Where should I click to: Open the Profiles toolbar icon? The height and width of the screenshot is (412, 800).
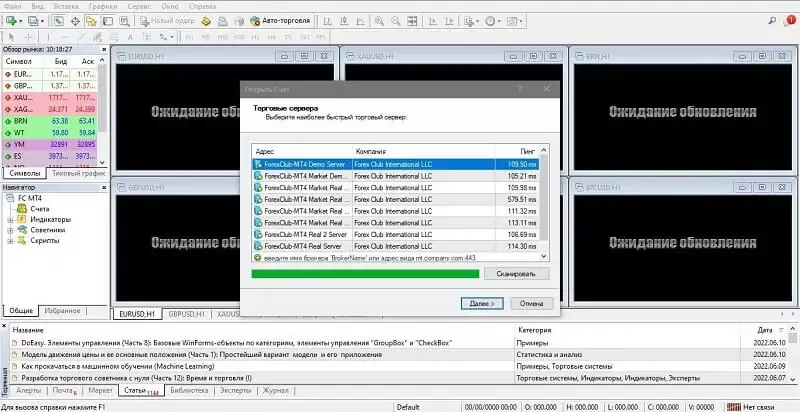pyautogui.click(x=34, y=21)
